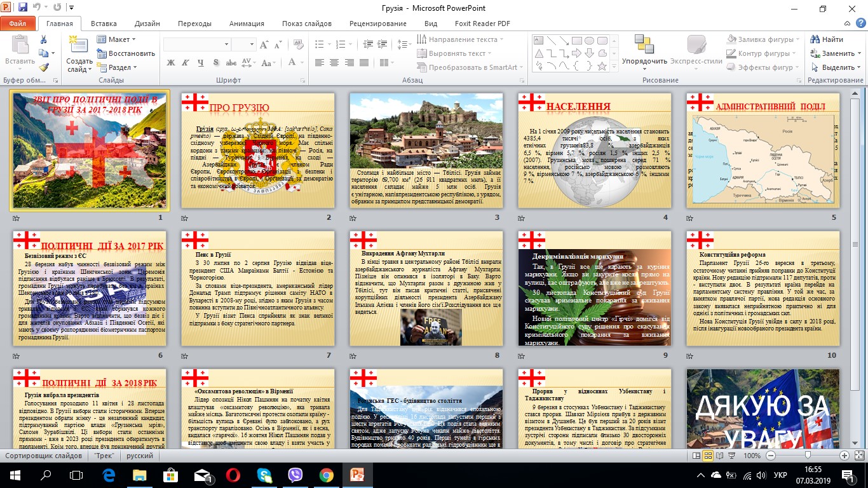The width and height of the screenshot is (868, 488).
Task: Toggle underline Ч formatting
Action: click(201, 62)
